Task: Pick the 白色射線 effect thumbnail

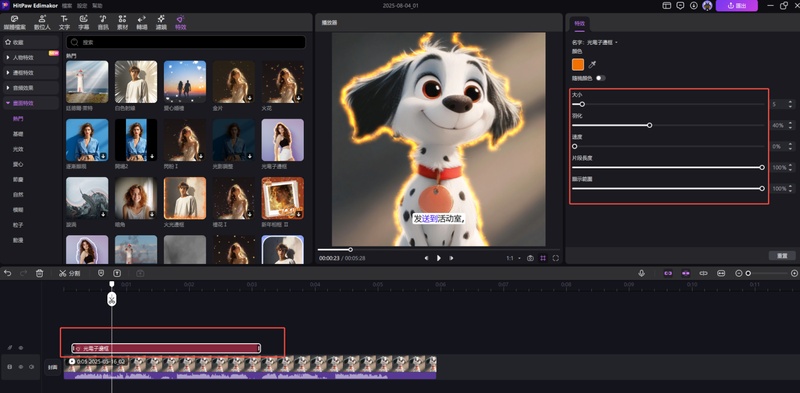Action: click(x=136, y=82)
